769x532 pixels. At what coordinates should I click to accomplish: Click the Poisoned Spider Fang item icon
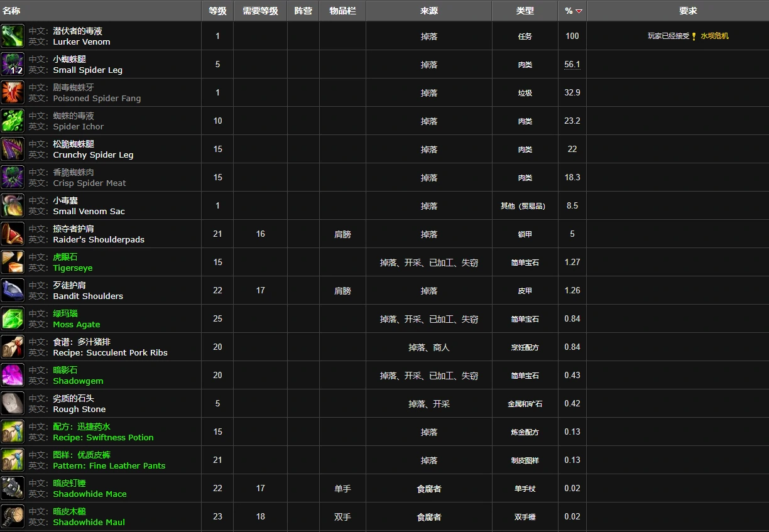[x=13, y=92]
